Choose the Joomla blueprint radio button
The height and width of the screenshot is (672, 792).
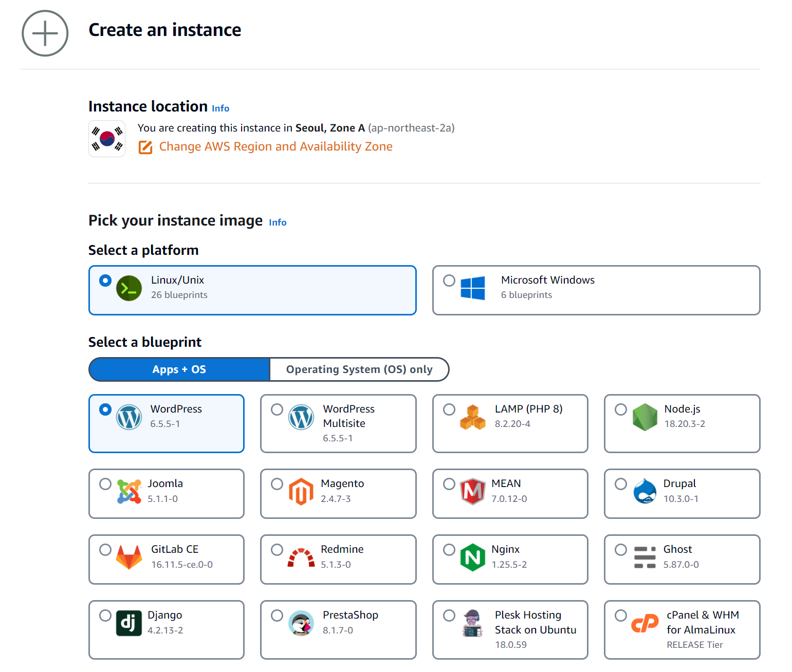pos(105,484)
